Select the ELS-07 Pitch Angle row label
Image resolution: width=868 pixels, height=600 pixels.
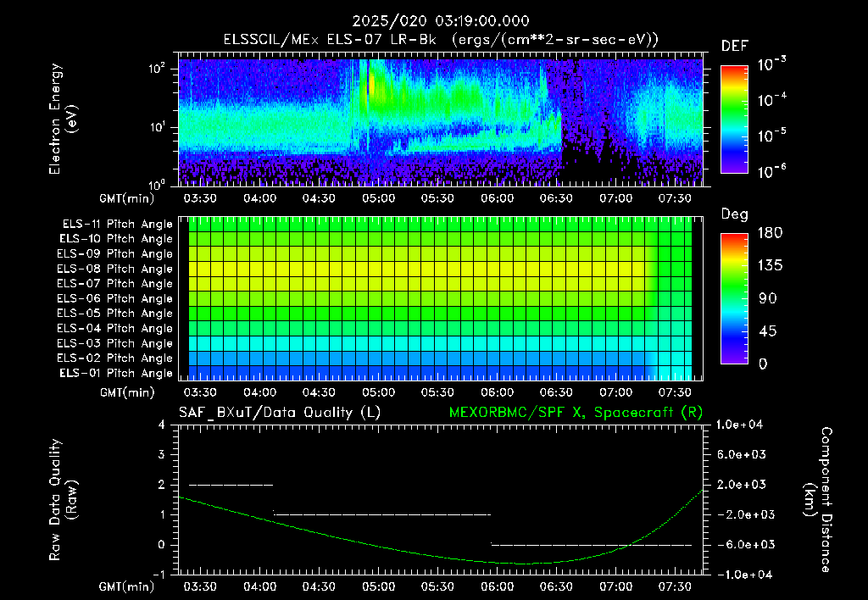[x=115, y=283]
